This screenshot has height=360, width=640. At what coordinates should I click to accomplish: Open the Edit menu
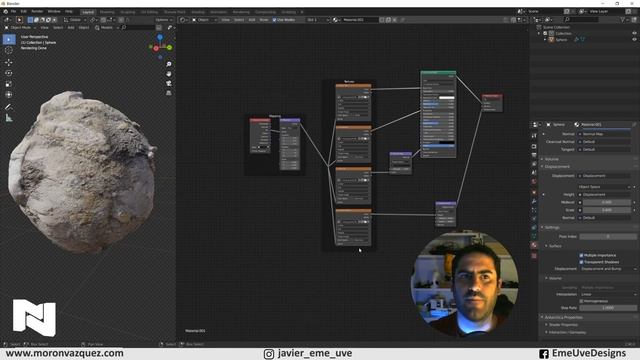[x=24, y=11]
